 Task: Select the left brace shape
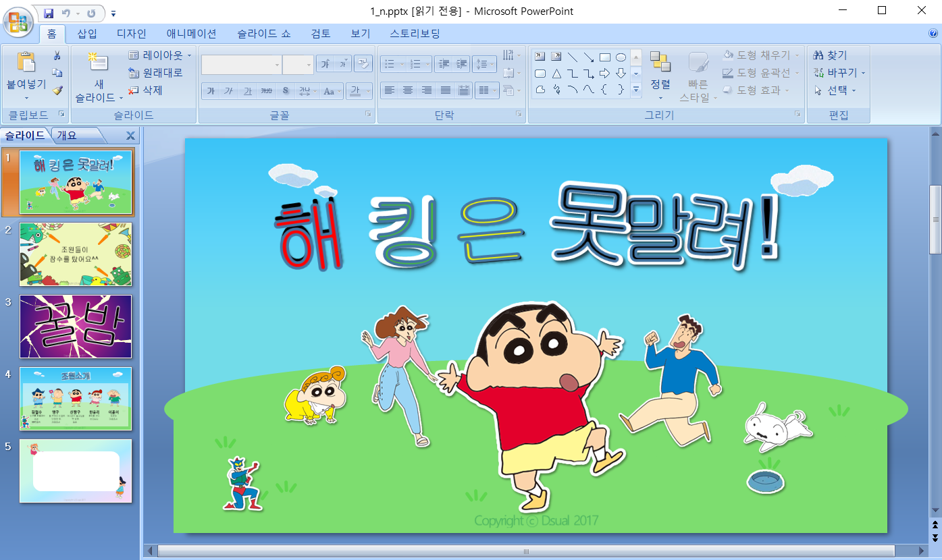605,90
